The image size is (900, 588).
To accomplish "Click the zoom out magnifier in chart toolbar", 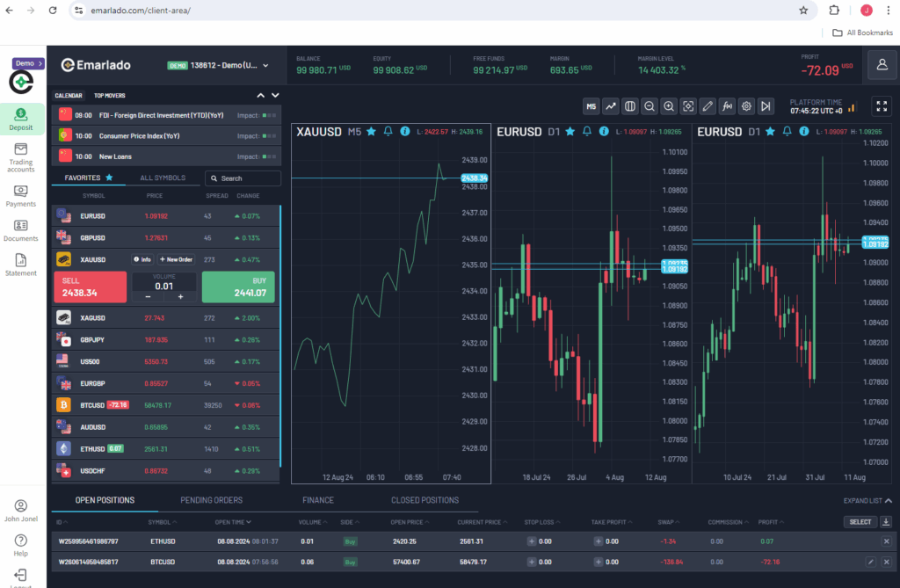I will pyautogui.click(x=650, y=106).
